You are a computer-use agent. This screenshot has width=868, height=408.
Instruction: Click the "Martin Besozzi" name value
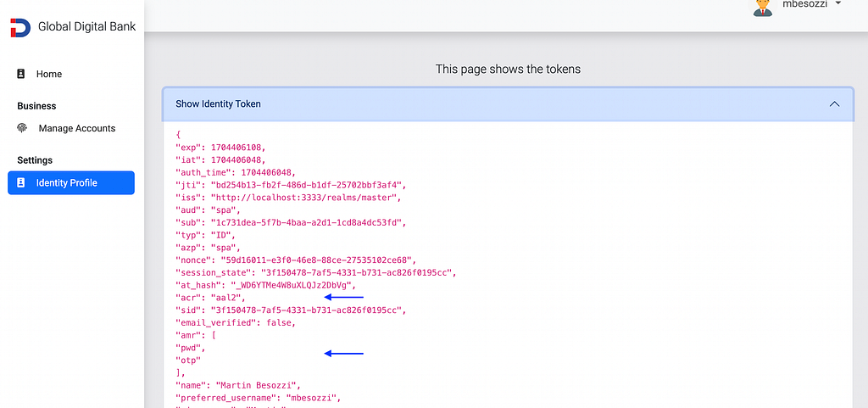259,385
